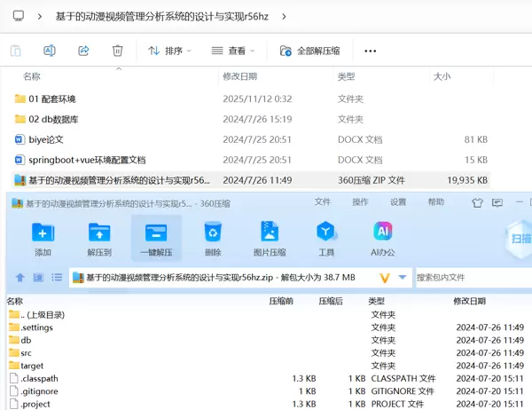Click the Explorer trash delete icon
This screenshot has width=532, height=410.
[118, 51]
